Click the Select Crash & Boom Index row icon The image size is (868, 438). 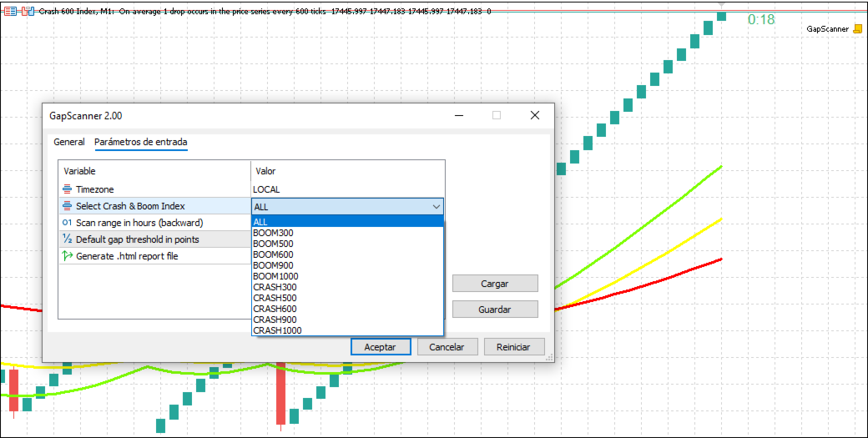[x=67, y=206]
